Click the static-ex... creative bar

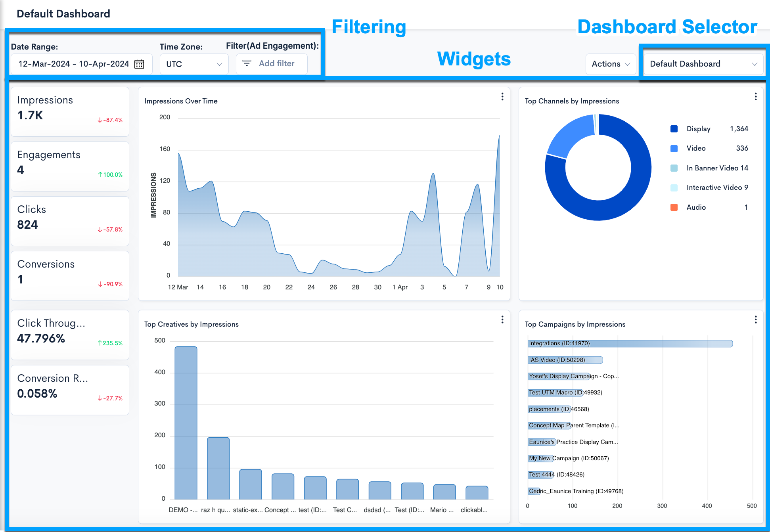[x=251, y=484]
